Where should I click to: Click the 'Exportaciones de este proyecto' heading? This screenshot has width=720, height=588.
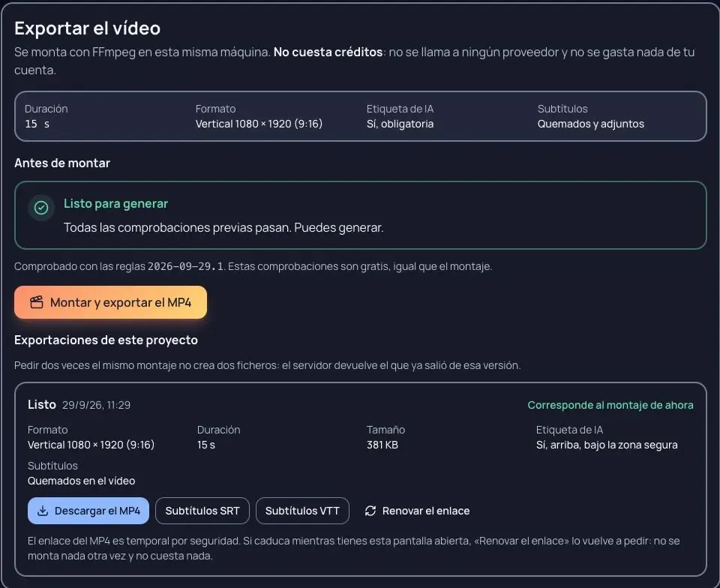[x=106, y=340]
